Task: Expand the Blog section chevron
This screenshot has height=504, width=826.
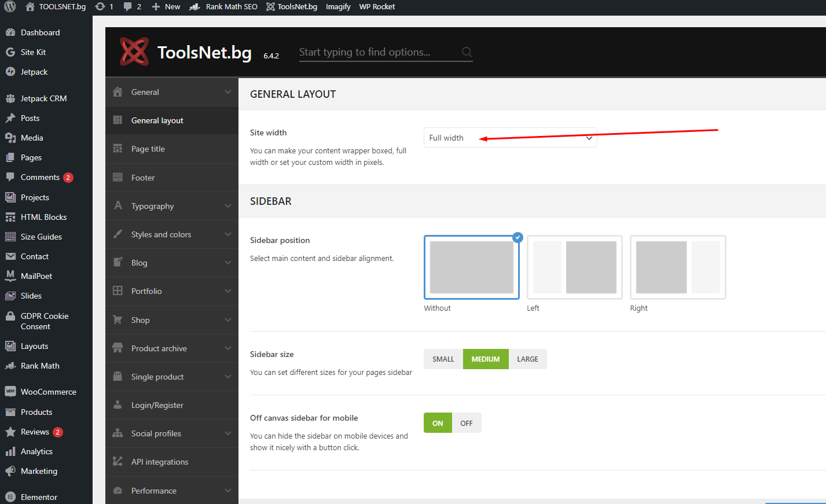Action: pos(228,263)
